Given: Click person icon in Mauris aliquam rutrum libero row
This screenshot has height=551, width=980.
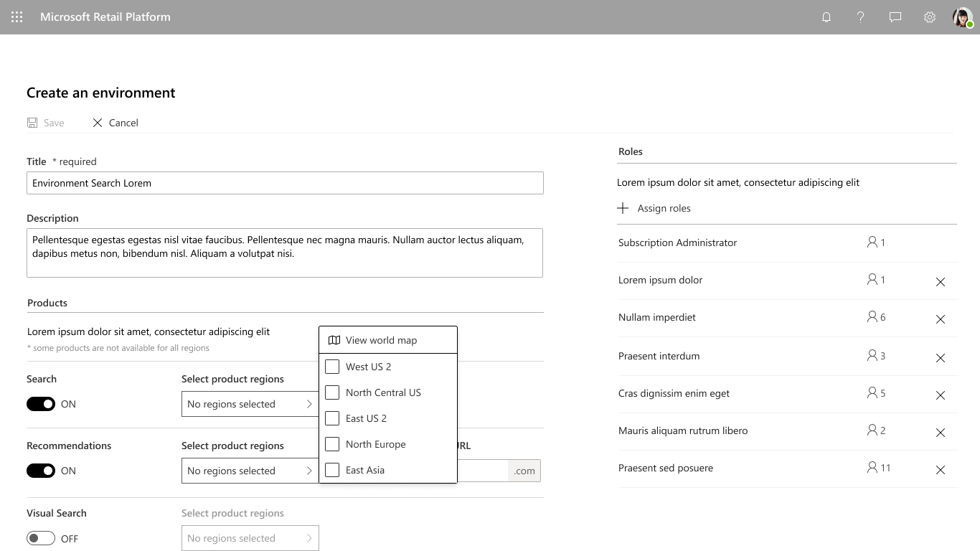Looking at the screenshot, I should 872,430.
